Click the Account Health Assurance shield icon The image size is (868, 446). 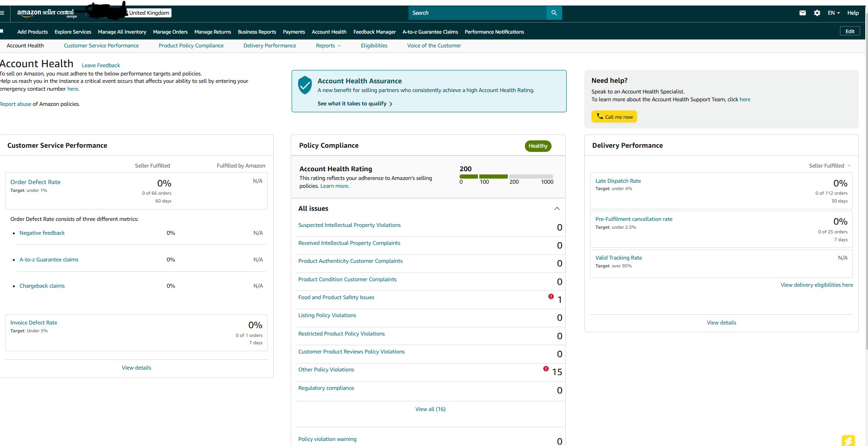305,85
